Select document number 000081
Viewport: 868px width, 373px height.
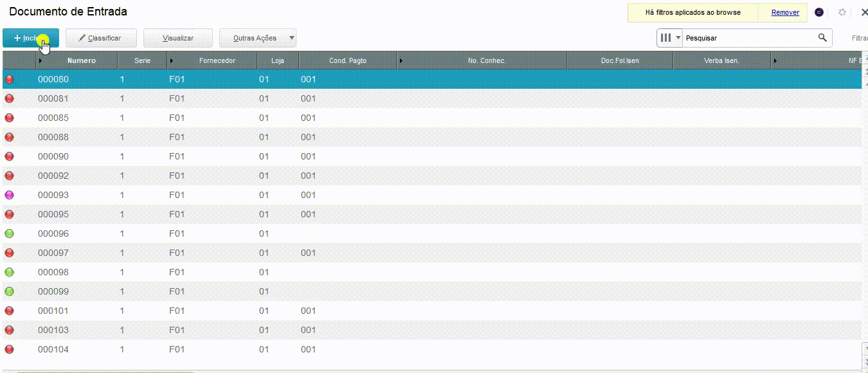53,98
